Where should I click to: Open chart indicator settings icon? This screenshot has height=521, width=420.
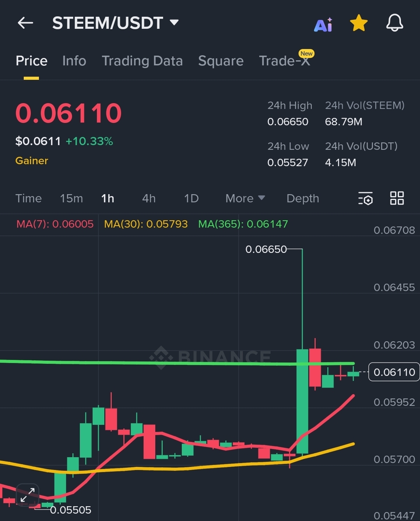coord(366,198)
